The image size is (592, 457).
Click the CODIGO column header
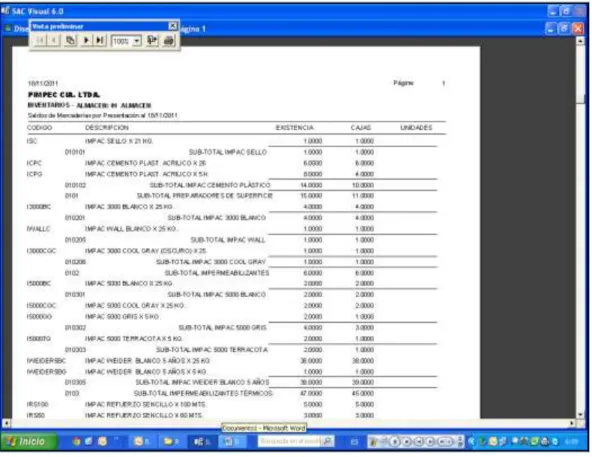pyautogui.click(x=40, y=128)
